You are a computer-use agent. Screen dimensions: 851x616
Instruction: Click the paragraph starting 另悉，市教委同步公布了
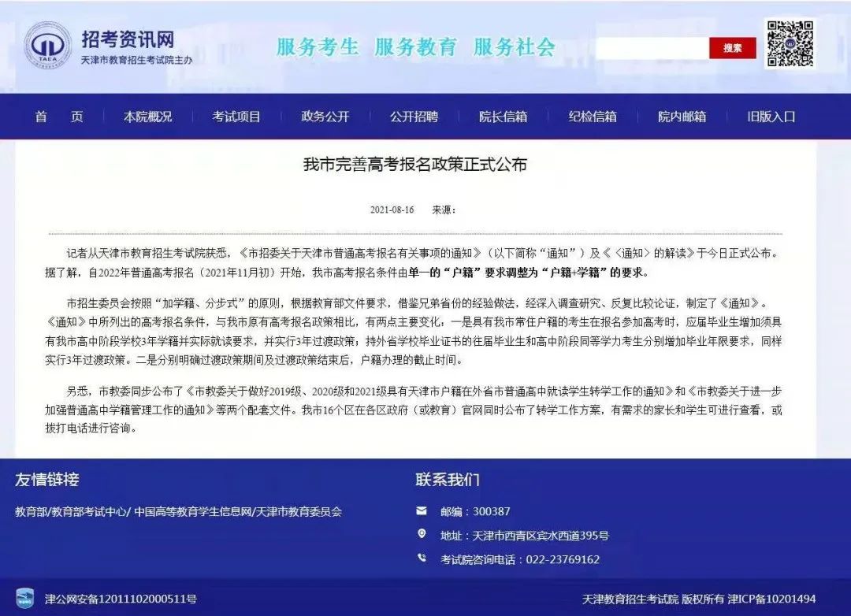414,410
